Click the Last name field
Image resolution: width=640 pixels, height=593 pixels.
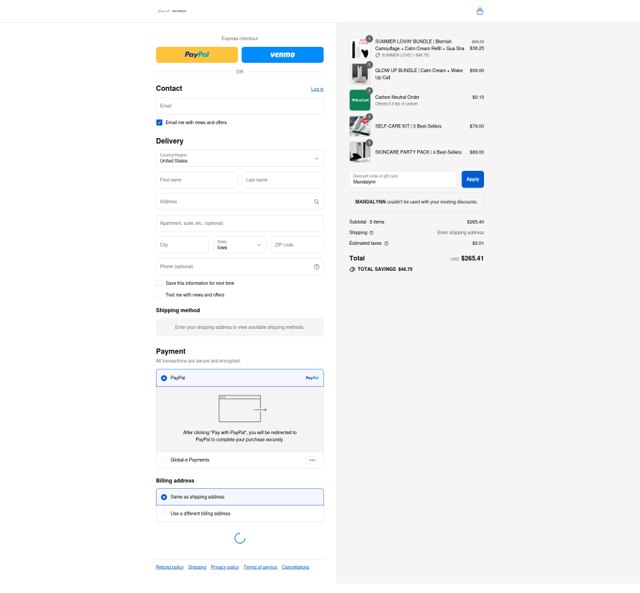click(283, 180)
